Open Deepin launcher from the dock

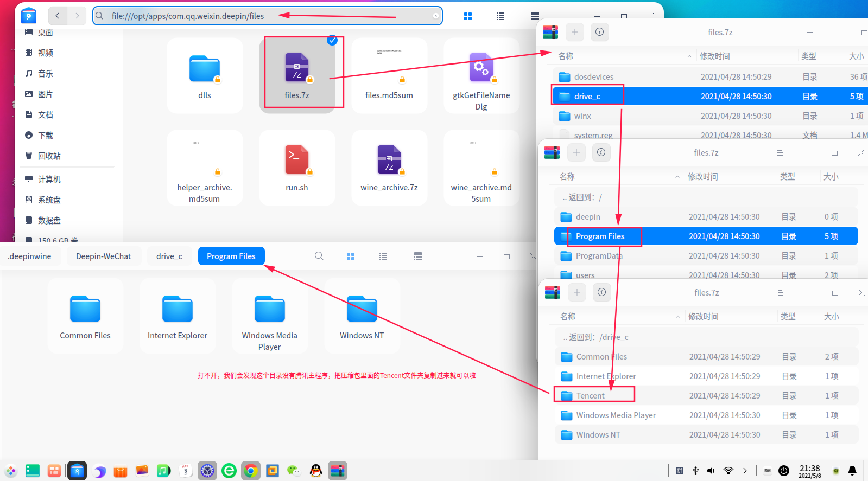point(11,471)
